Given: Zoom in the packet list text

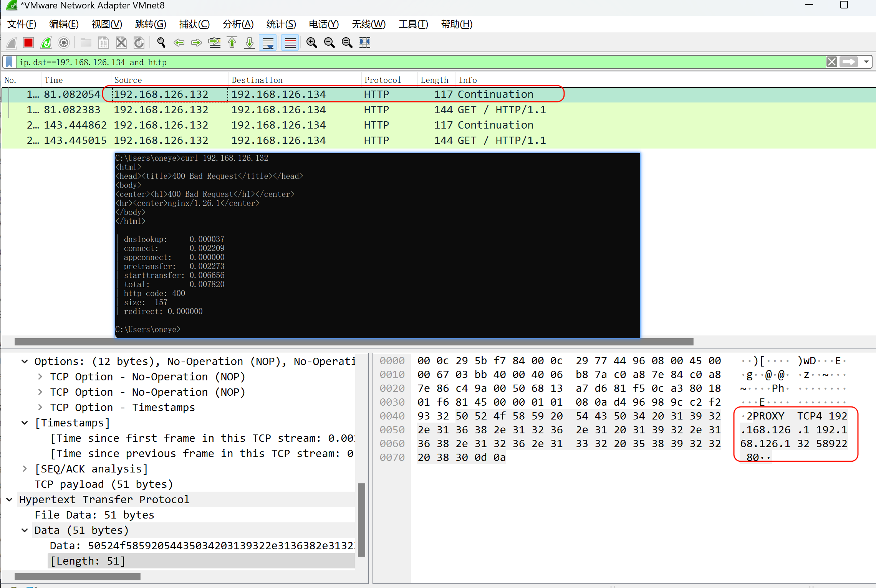Looking at the screenshot, I should 311,43.
